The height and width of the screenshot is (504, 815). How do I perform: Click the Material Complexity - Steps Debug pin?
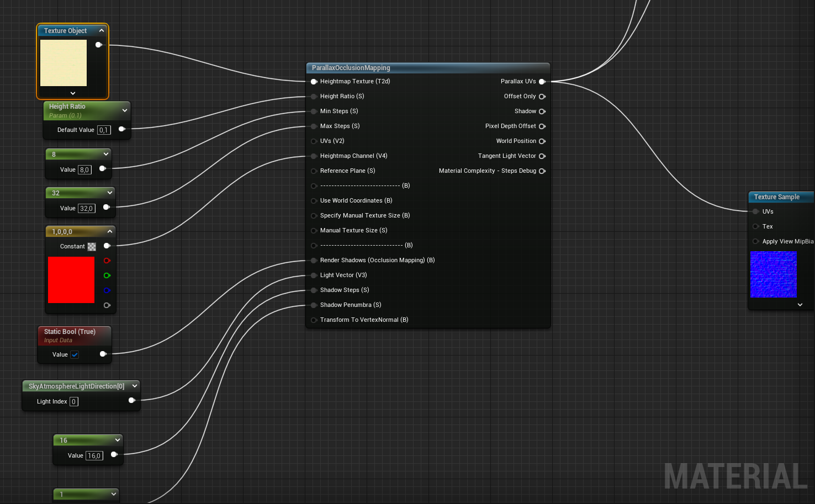click(x=542, y=171)
